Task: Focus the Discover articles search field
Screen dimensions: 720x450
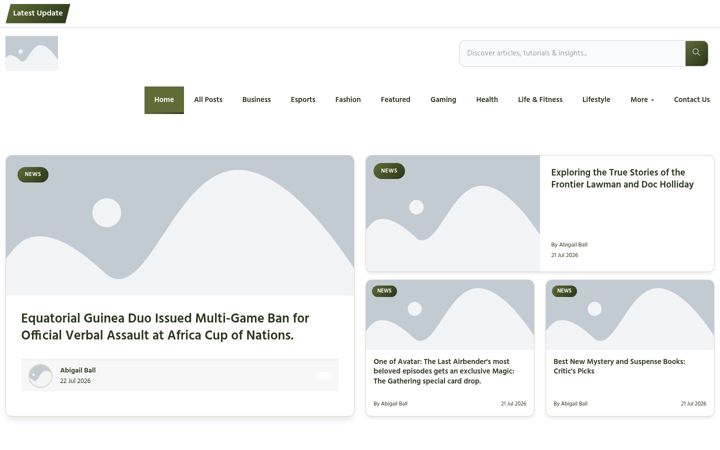Action: (572, 53)
